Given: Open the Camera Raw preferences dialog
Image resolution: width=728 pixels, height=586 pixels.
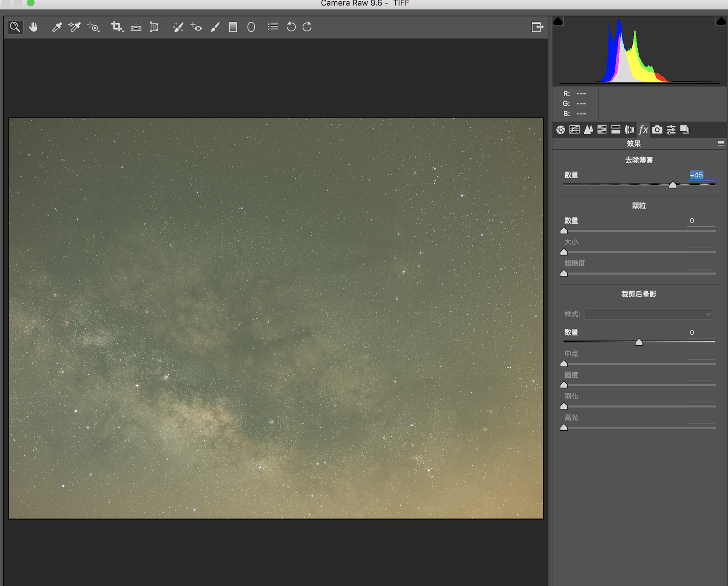Looking at the screenshot, I should [x=273, y=27].
